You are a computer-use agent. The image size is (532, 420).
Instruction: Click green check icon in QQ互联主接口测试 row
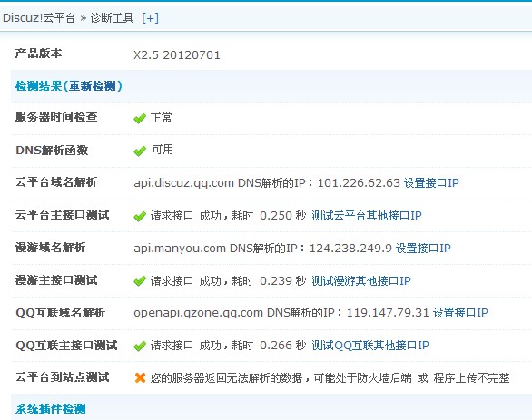[140, 347]
